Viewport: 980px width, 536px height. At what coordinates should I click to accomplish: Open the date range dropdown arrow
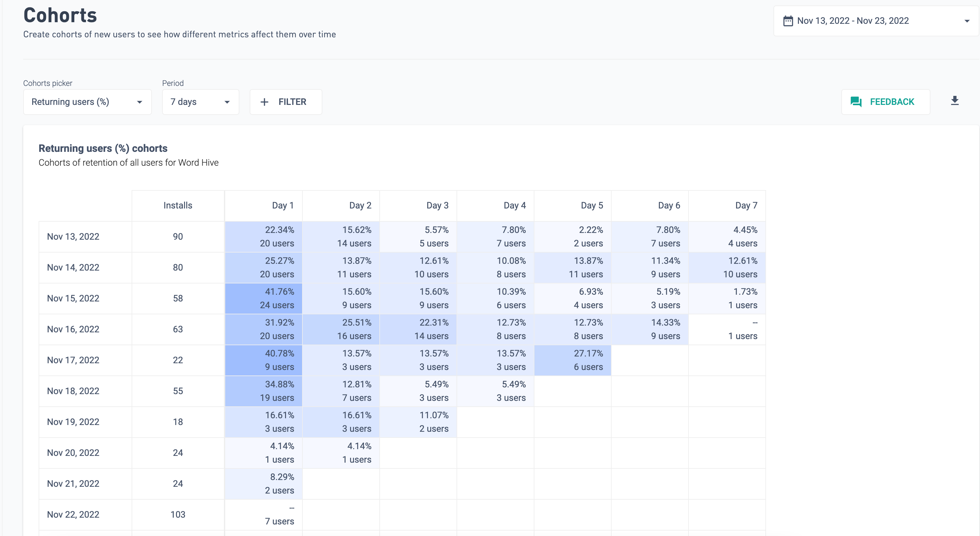click(x=967, y=21)
